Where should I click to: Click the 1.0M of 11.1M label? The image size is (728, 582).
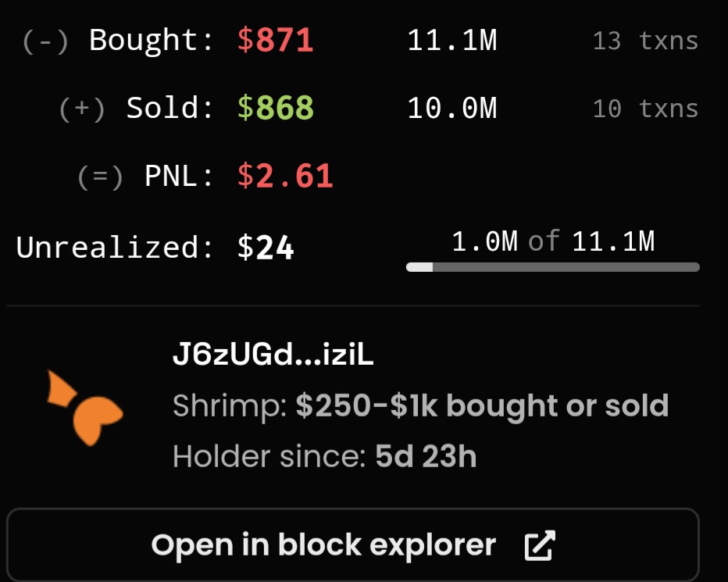pos(553,241)
